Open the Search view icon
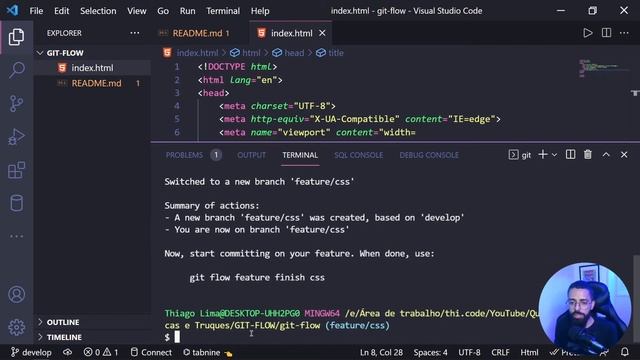The height and width of the screenshot is (360, 640). [16, 70]
